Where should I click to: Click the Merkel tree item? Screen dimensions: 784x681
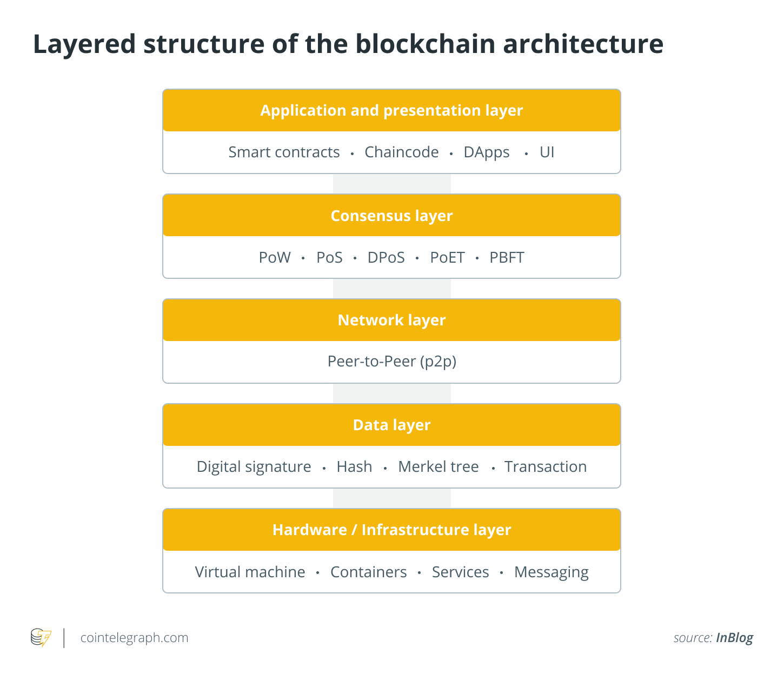pyautogui.click(x=438, y=467)
